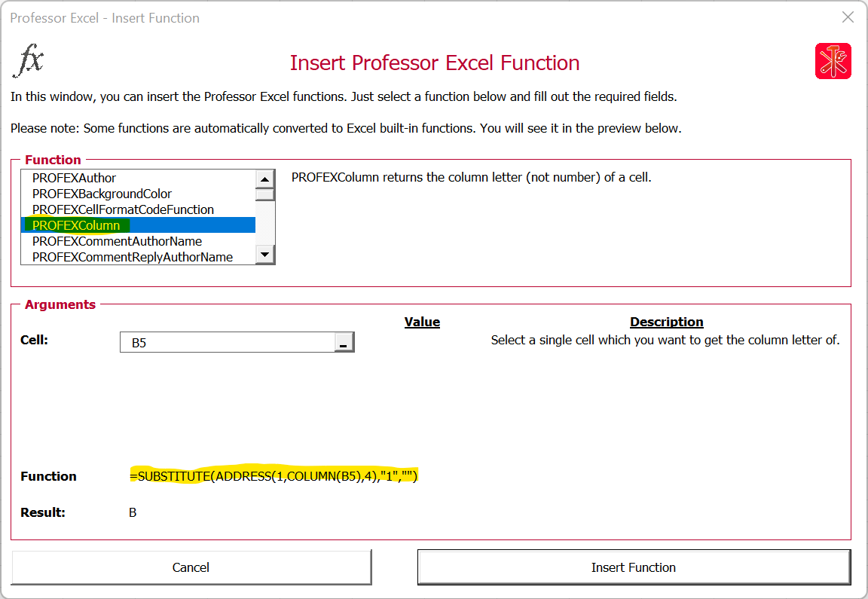Screen dimensions: 868x599
Task: Close the Insert Function dialog
Action: click(x=847, y=17)
